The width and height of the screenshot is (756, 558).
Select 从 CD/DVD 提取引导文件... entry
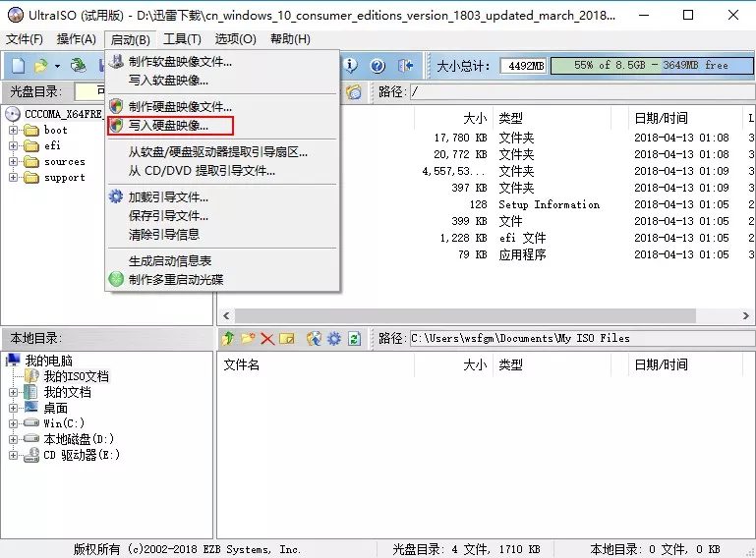tap(222, 171)
